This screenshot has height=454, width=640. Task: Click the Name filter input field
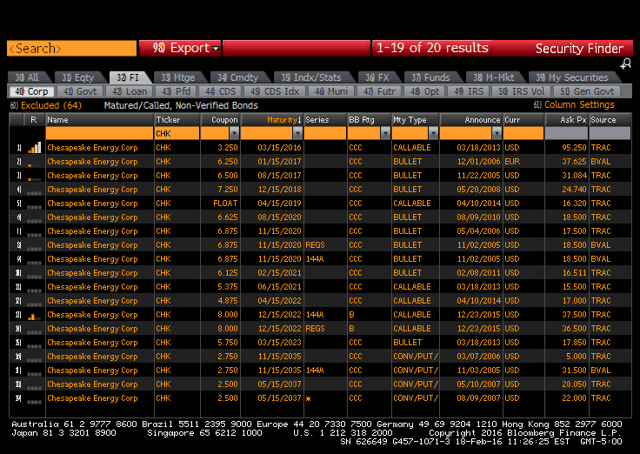[x=100, y=133]
